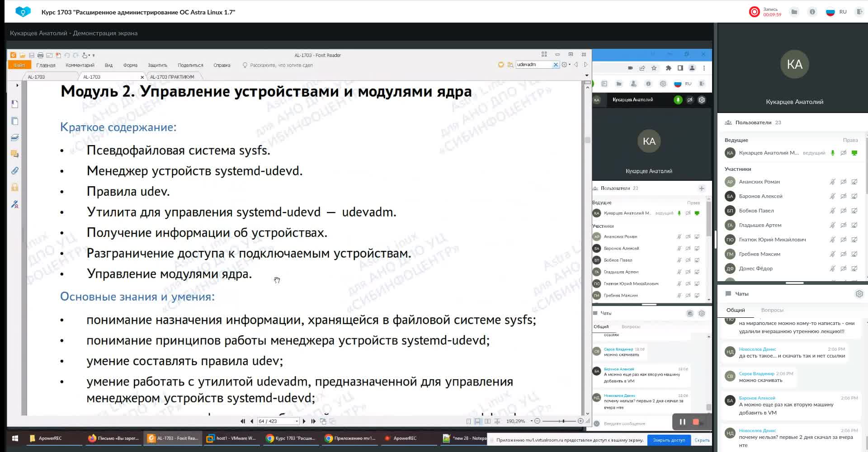This screenshot has width=868, height=452.
Task: Open the quick access toolbar customize arrow
Action: point(94,55)
